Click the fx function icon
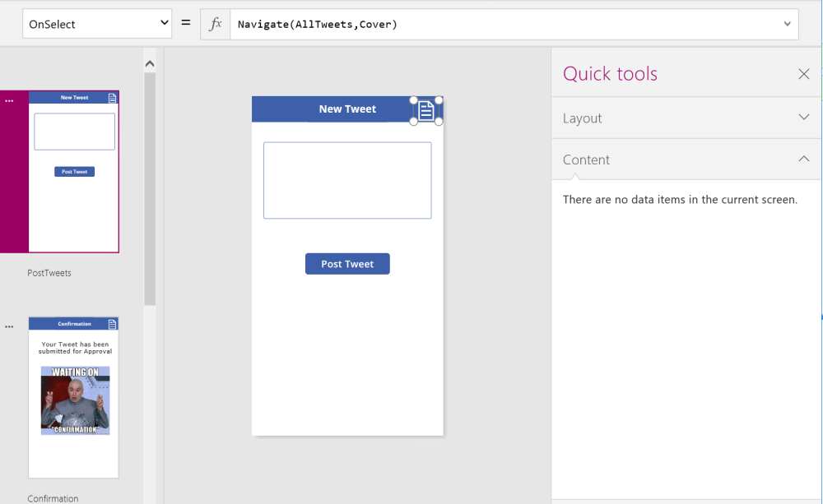Image resolution: width=823 pixels, height=504 pixels. (x=216, y=25)
